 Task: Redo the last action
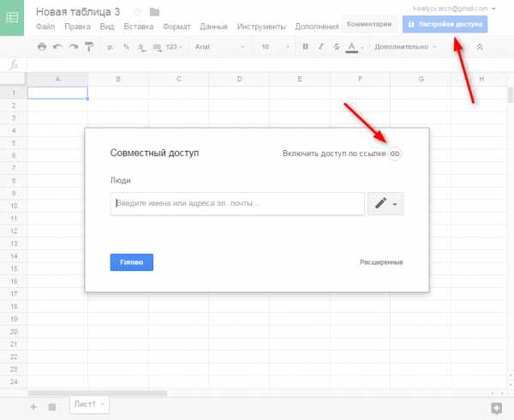74,47
